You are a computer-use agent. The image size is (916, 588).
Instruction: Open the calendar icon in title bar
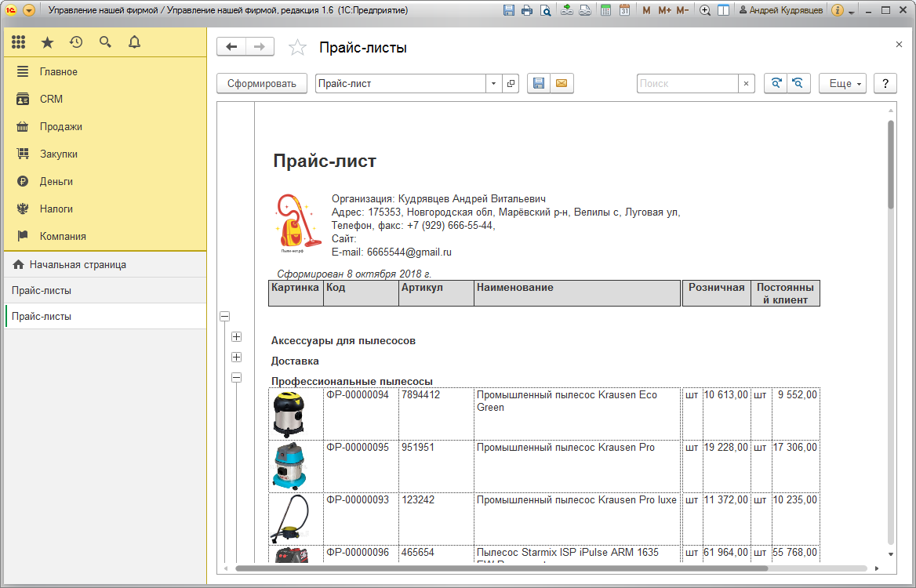pos(624,10)
